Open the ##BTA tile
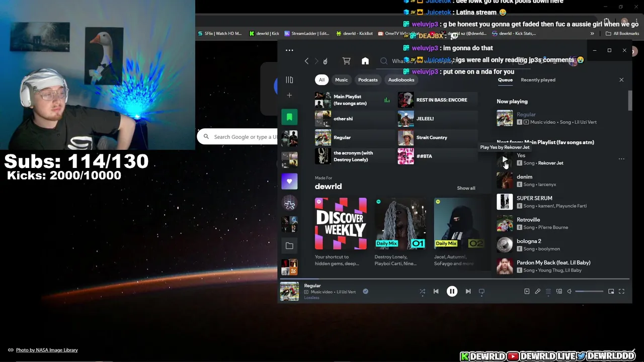 [x=437, y=156]
